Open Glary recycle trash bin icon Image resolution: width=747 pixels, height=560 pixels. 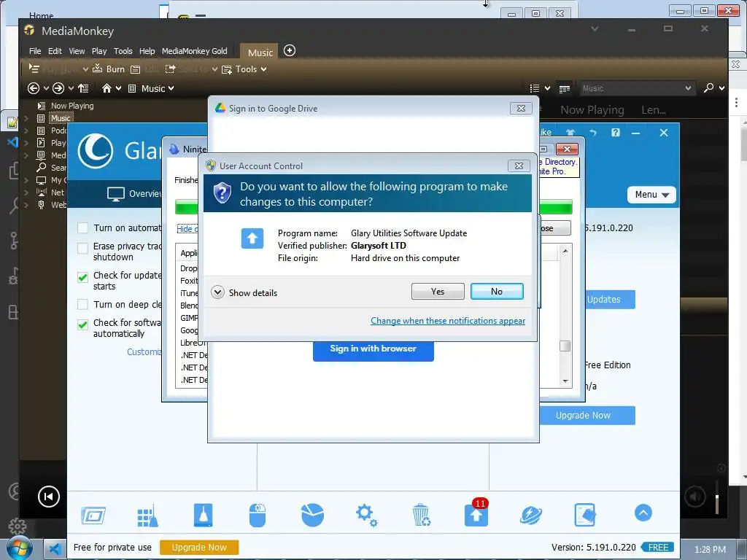coord(422,516)
